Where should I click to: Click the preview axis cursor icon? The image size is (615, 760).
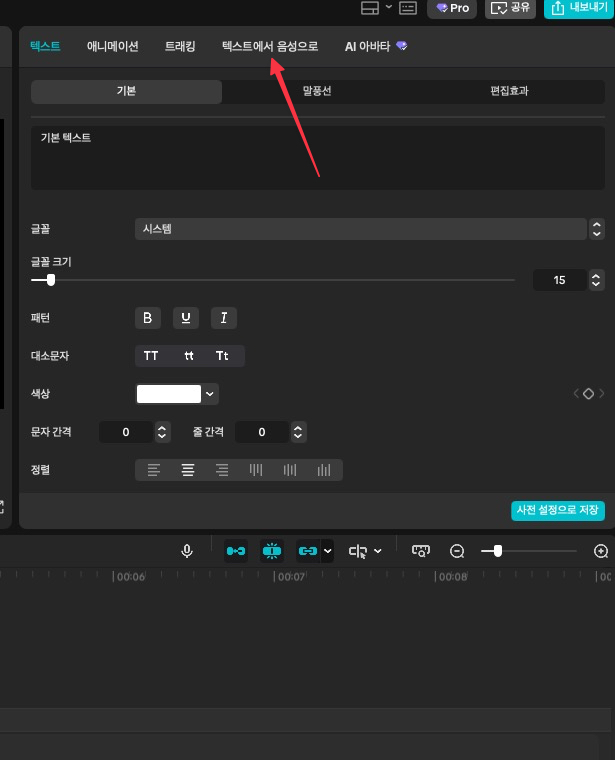(358, 551)
